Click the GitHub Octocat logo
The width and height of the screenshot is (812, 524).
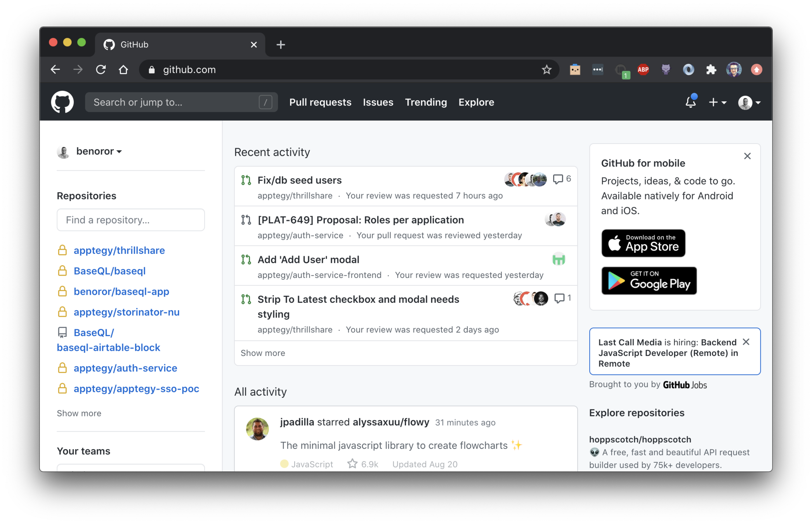(62, 102)
